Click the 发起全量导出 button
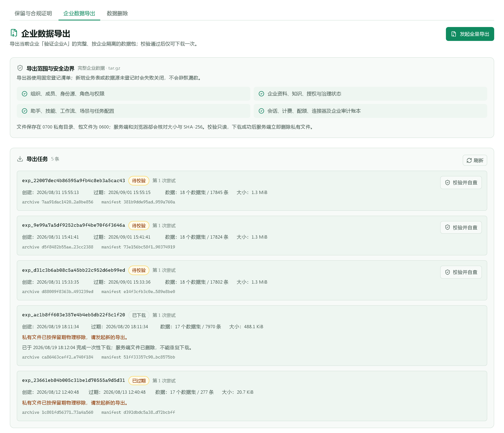Image resolution: width=504 pixels, height=433 pixels. (470, 34)
